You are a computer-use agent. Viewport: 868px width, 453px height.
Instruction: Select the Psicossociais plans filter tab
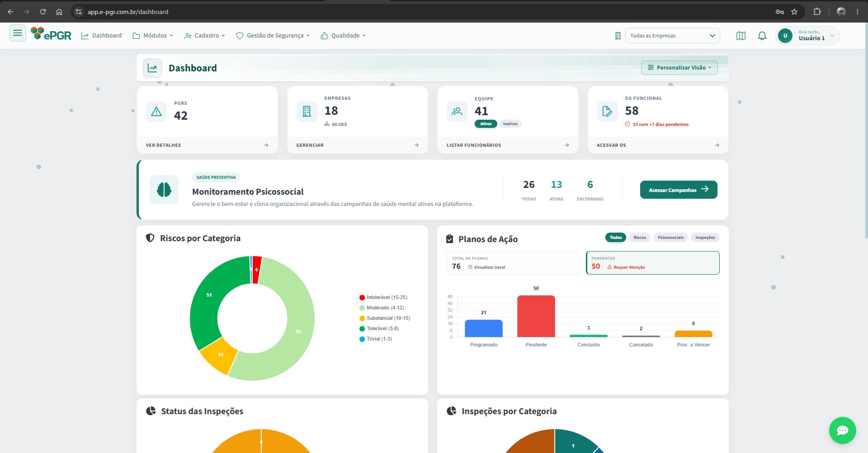coord(670,238)
